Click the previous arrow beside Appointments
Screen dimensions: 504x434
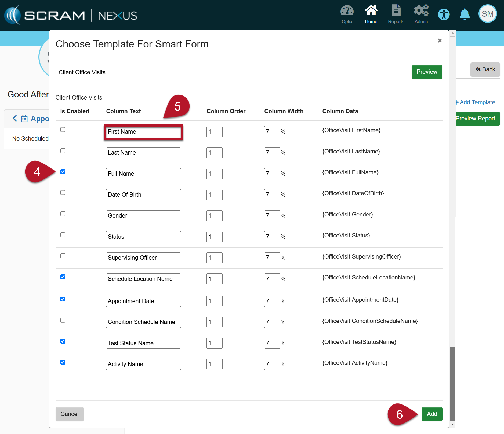(15, 119)
